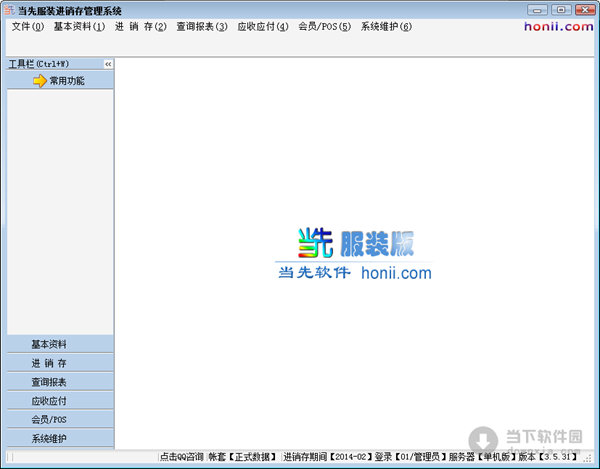Open the 进销存 sidebar section

60,363
